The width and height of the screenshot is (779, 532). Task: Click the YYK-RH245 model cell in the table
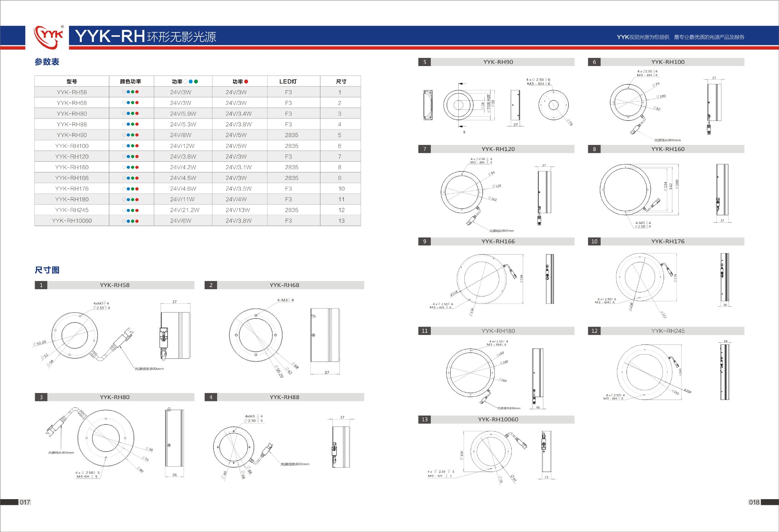coord(72,210)
